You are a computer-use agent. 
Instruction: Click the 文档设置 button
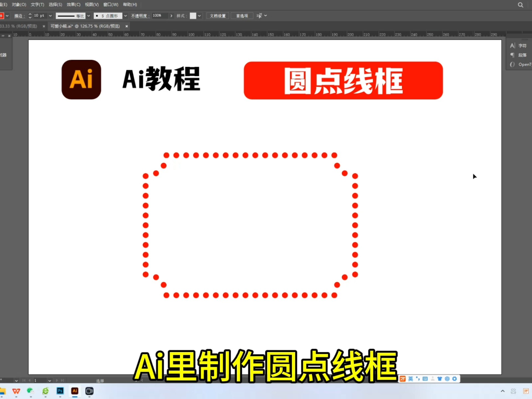tap(218, 16)
